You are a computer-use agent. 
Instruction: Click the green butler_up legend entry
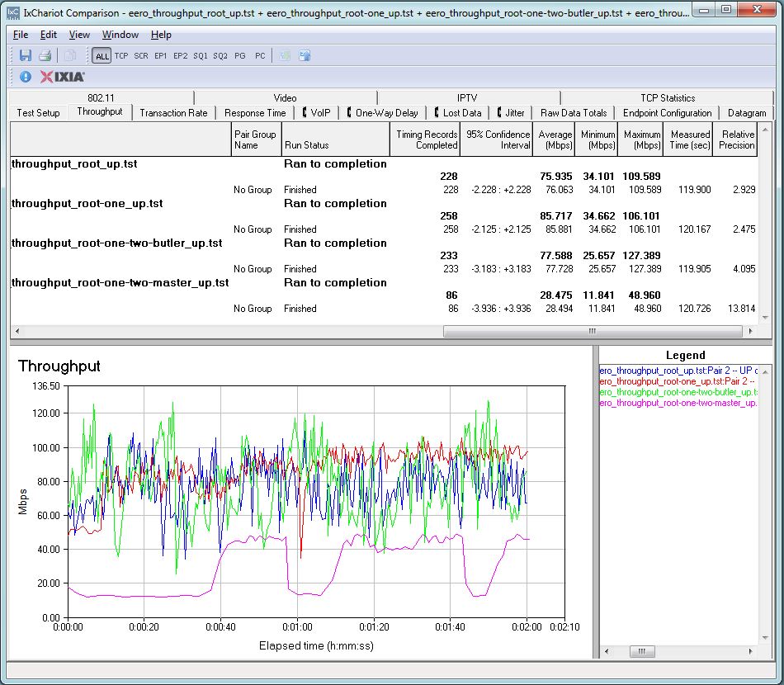pyautogui.click(x=678, y=393)
